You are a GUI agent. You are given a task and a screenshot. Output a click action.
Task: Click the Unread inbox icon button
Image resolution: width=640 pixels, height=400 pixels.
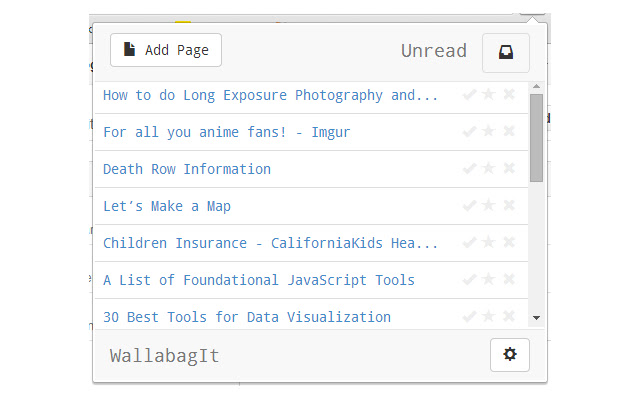click(506, 53)
